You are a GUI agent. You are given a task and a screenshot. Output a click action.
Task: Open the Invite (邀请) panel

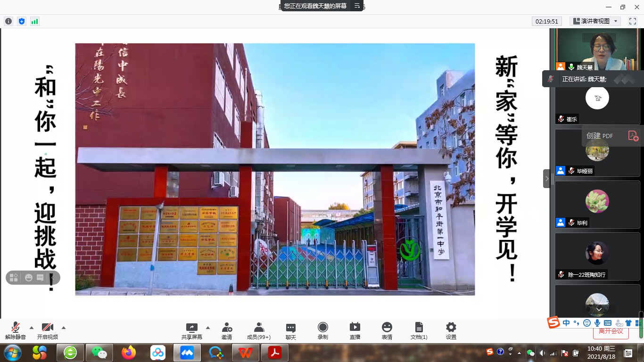coord(227,331)
